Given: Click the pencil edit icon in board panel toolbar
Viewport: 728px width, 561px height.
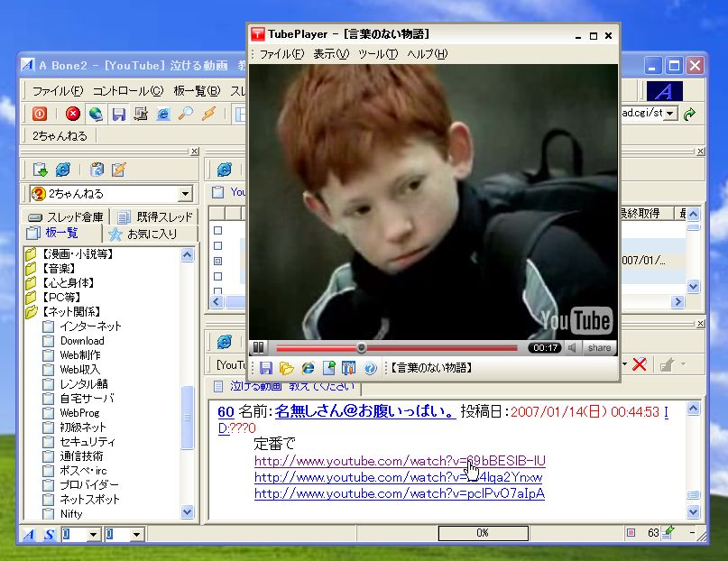Looking at the screenshot, I should 119,170.
